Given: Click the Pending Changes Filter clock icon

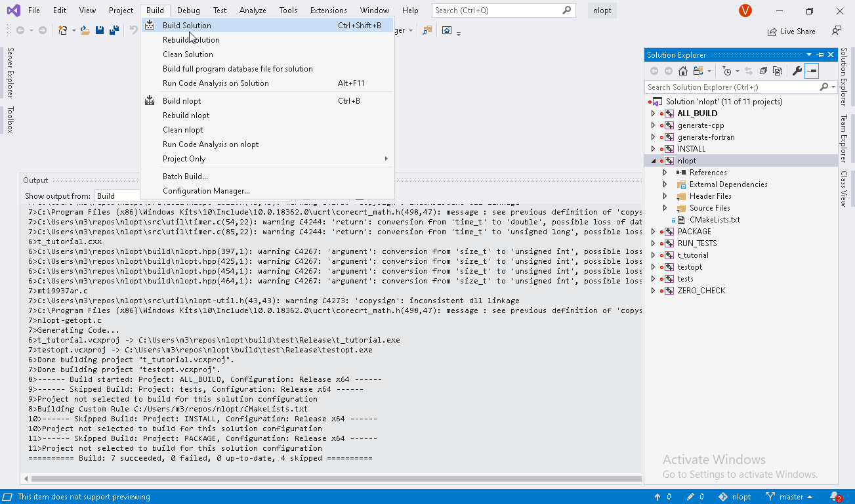Looking at the screenshot, I should click(x=726, y=71).
